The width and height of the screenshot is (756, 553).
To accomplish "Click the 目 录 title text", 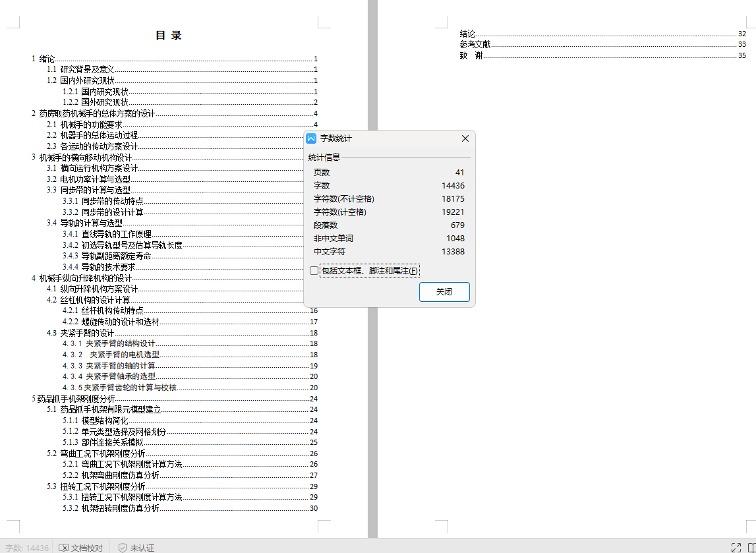I will tap(170, 35).
